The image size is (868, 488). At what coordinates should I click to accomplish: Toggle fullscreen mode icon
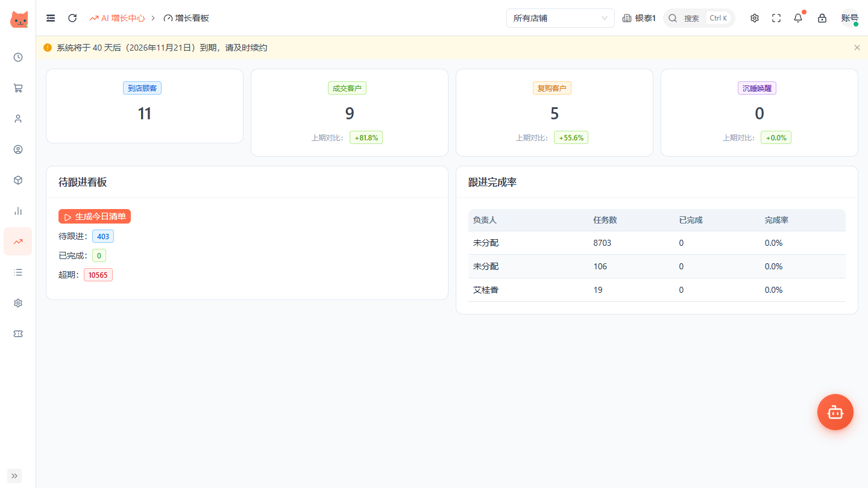776,18
